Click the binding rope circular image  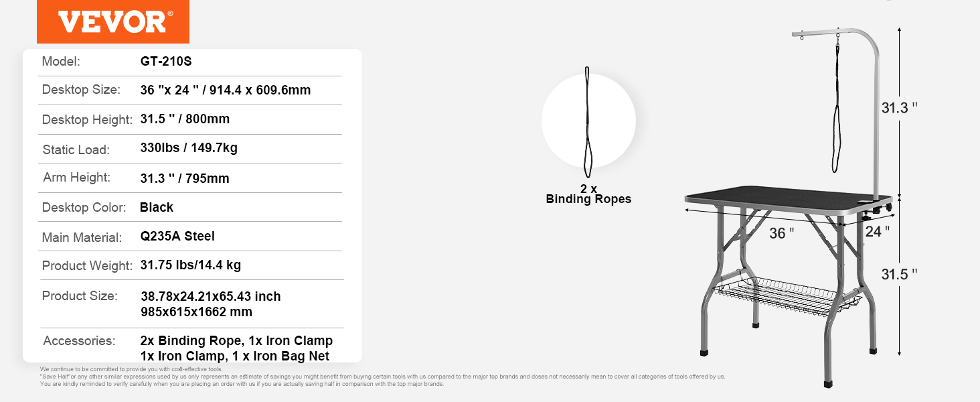click(x=588, y=121)
